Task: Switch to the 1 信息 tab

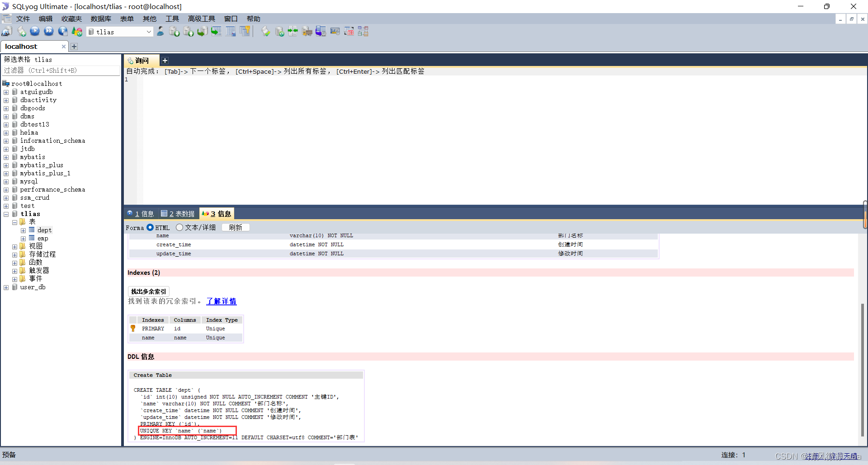Action: coord(141,214)
